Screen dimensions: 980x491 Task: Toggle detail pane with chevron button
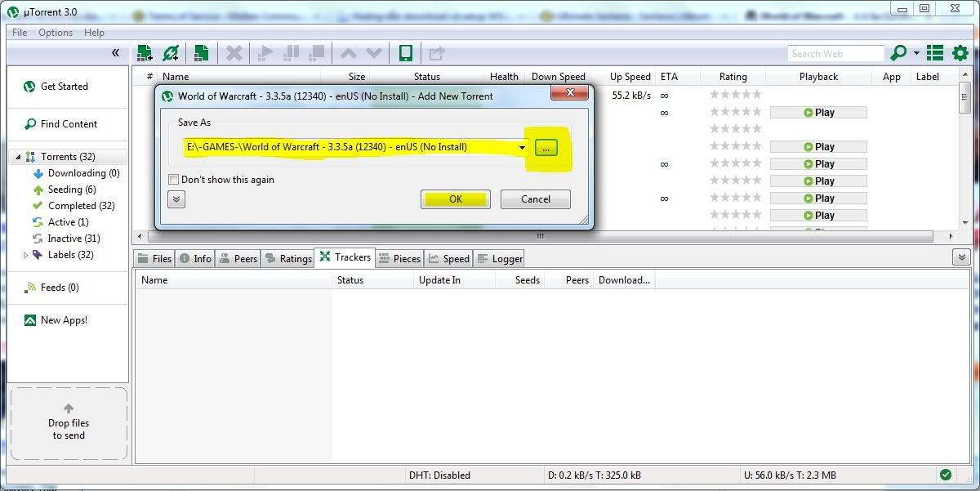961,257
